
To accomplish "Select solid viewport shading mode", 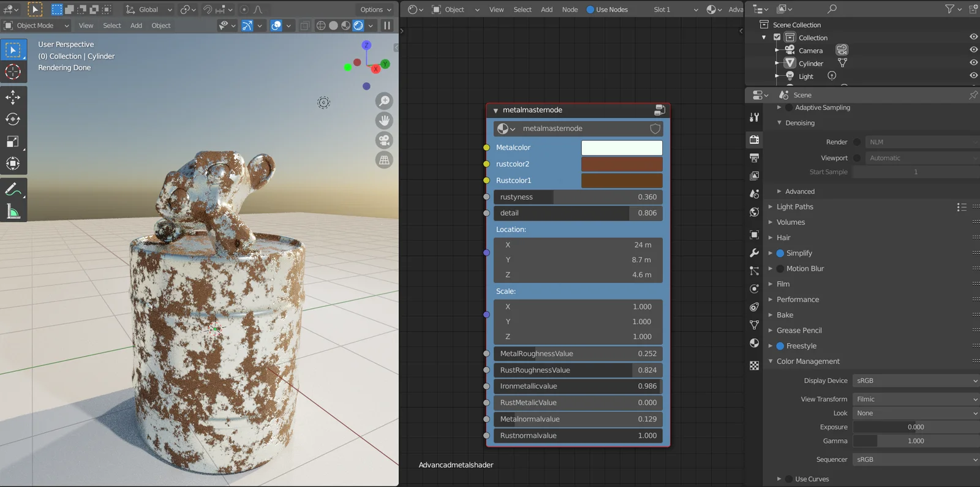I will [333, 26].
